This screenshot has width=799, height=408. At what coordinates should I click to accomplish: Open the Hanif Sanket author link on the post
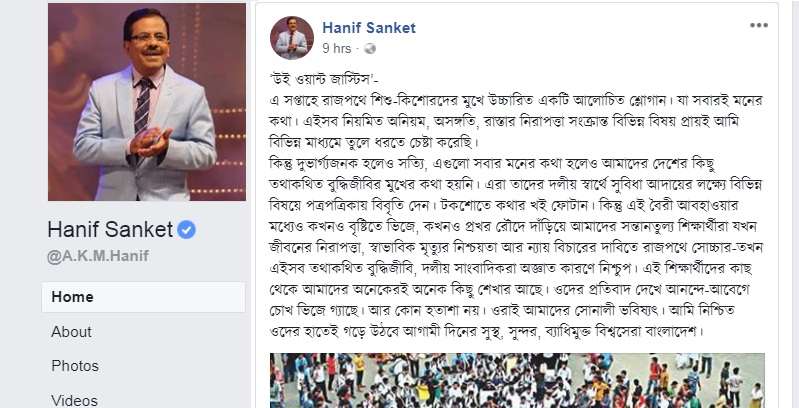click(x=369, y=28)
